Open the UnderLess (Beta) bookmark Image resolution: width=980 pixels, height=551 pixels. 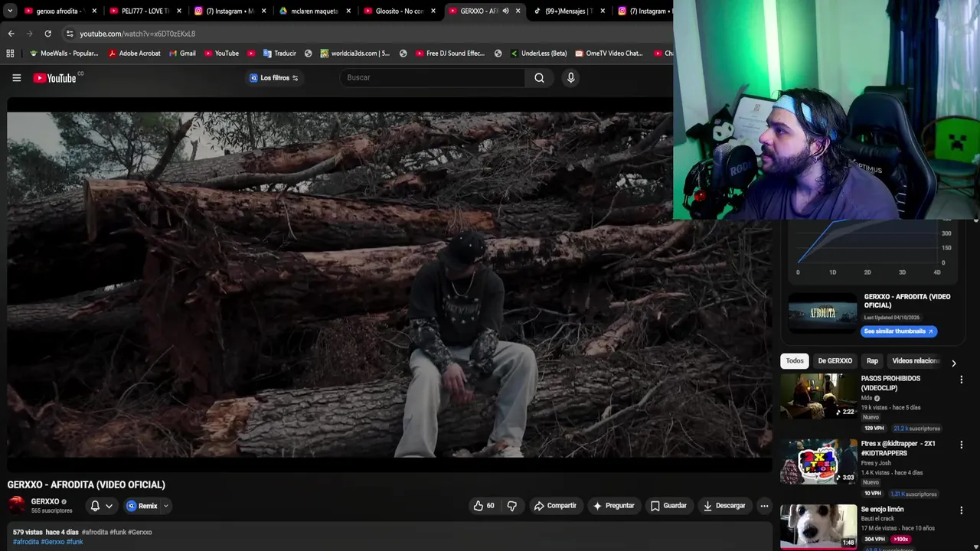click(538, 54)
